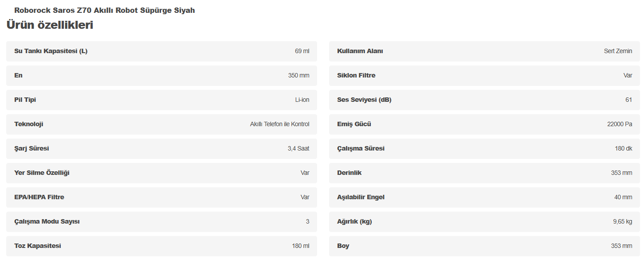This screenshot has width=644, height=259.
Task: Select the Çalışma Süresi row label
Action: click(x=361, y=149)
